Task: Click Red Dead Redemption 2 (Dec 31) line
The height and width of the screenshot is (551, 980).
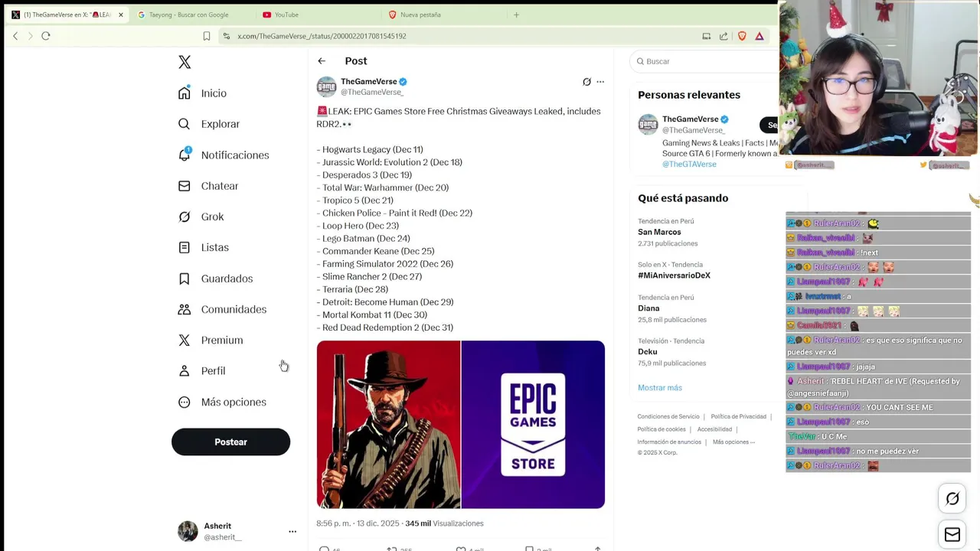Action: tap(385, 328)
